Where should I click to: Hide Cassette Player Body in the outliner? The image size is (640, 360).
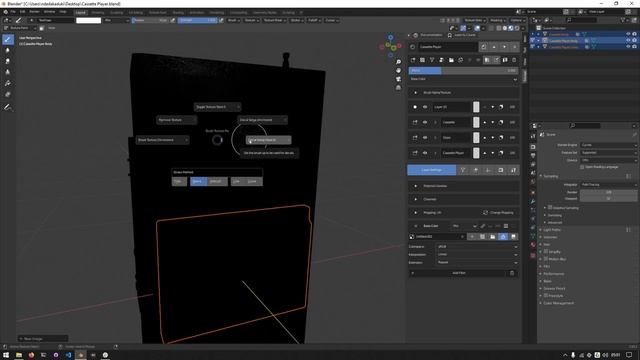[628, 40]
